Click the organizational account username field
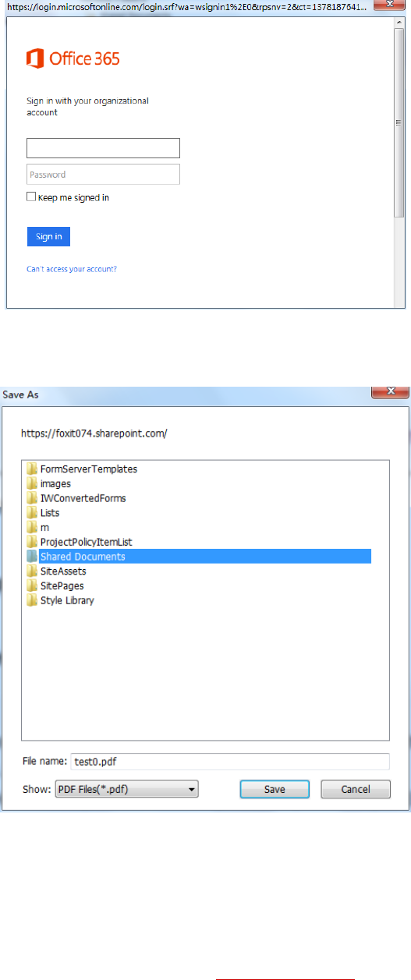Screen dimensions: 411x980 click(x=104, y=148)
